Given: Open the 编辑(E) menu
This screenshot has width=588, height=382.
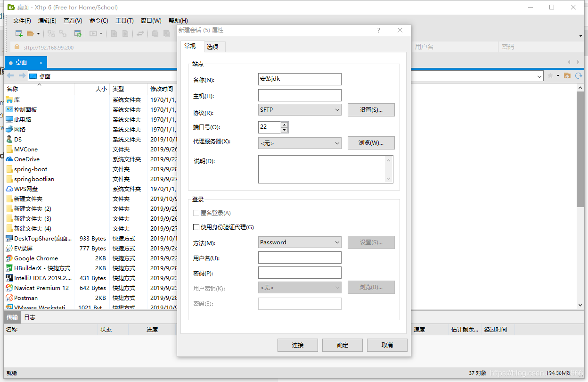Looking at the screenshot, I should pos(47,21).
